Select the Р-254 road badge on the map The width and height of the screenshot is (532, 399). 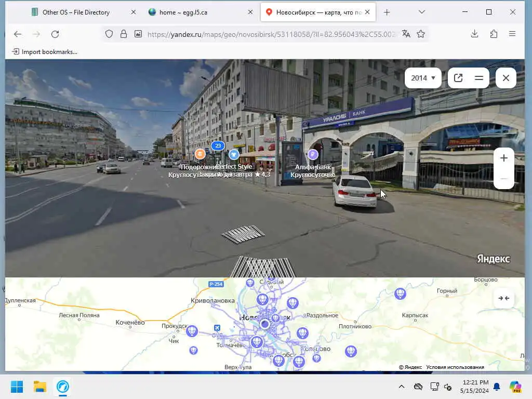216,284
